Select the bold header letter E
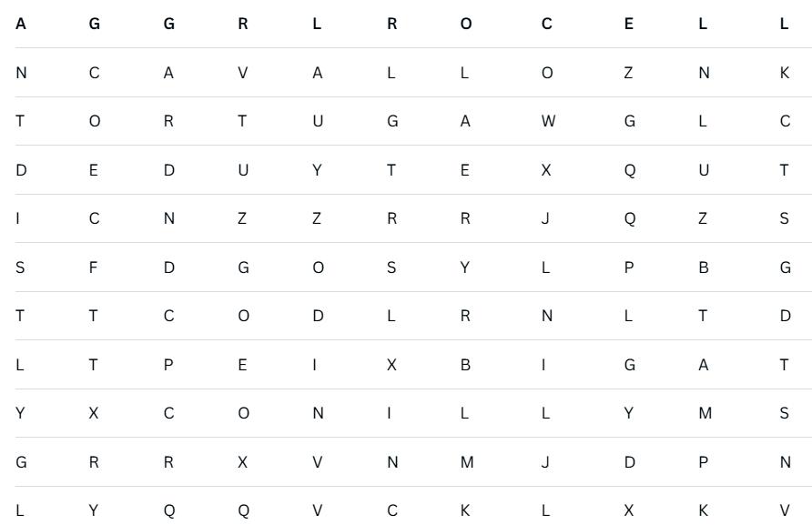This screenshot has width=812, height=525. coord(628,24)
